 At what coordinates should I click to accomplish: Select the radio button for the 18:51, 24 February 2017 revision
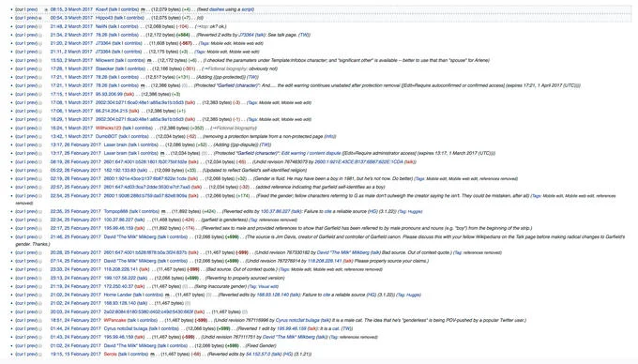pyautogui.click(x=40, y=321)
